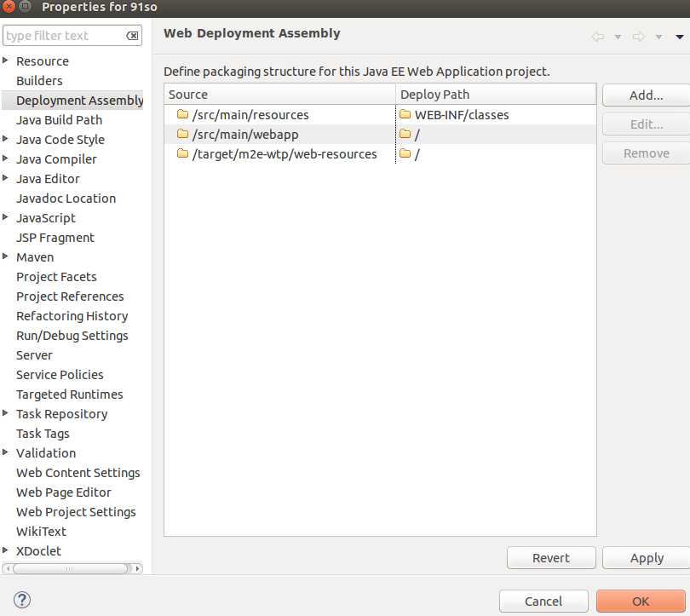Click the WEB-INF/classes deploy path folder icon

pyautogui.click(x=405, y=114)
